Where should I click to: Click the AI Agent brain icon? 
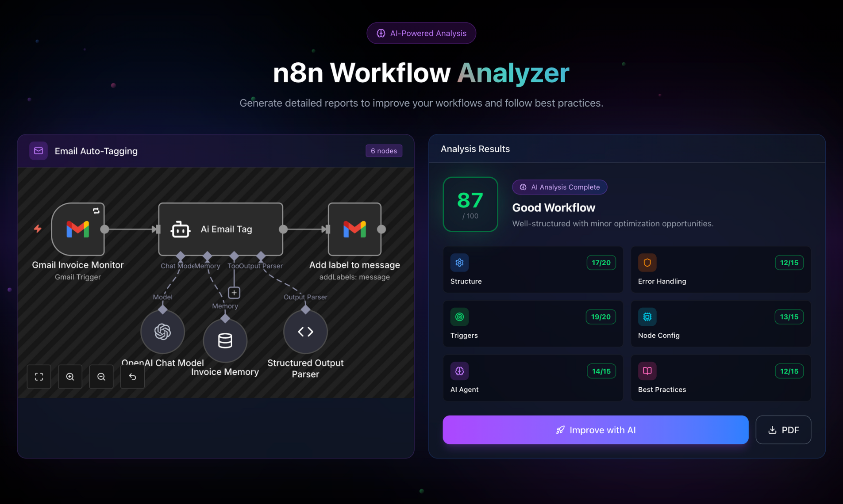(x=459, y=371)
